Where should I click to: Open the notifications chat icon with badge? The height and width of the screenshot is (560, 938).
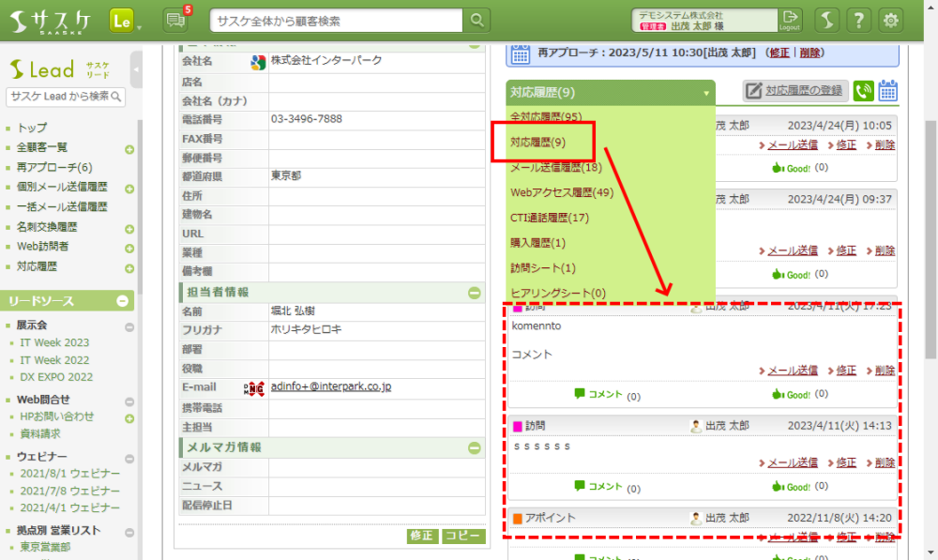click(174, 20)
